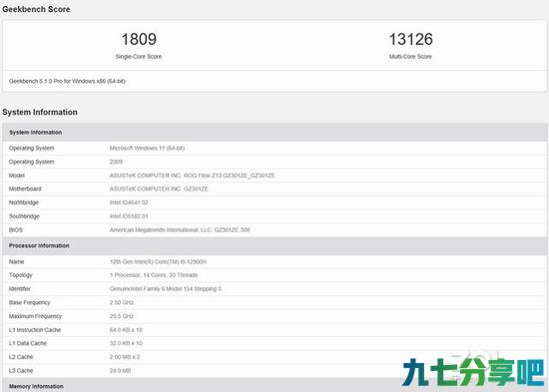Click the Geekbench Score heading
The image size is (549, 392).
(x=36, y=9)
